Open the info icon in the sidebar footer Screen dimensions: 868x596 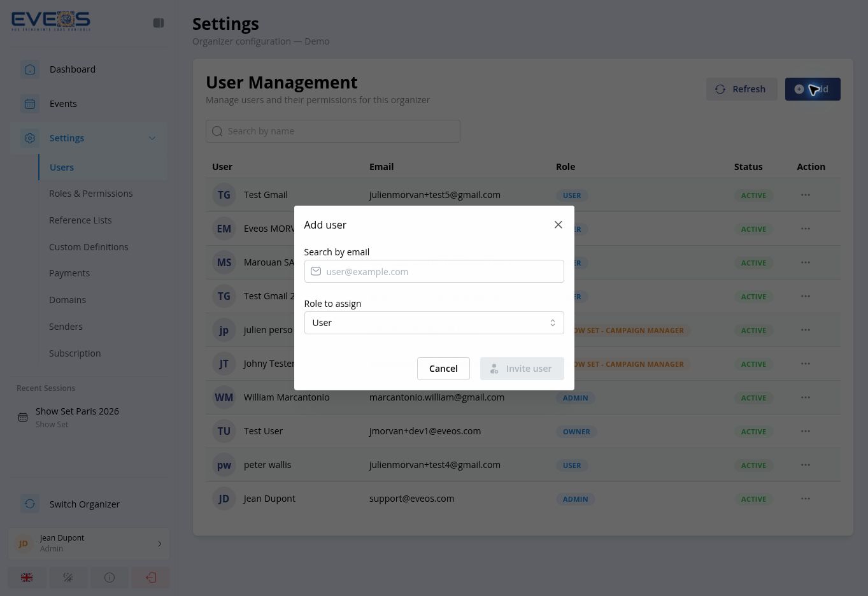110,578
